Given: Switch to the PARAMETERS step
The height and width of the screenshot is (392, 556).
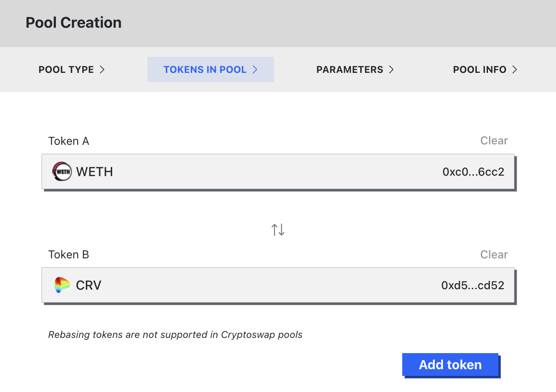Looking at the screenshot, I should click(350, 70).
